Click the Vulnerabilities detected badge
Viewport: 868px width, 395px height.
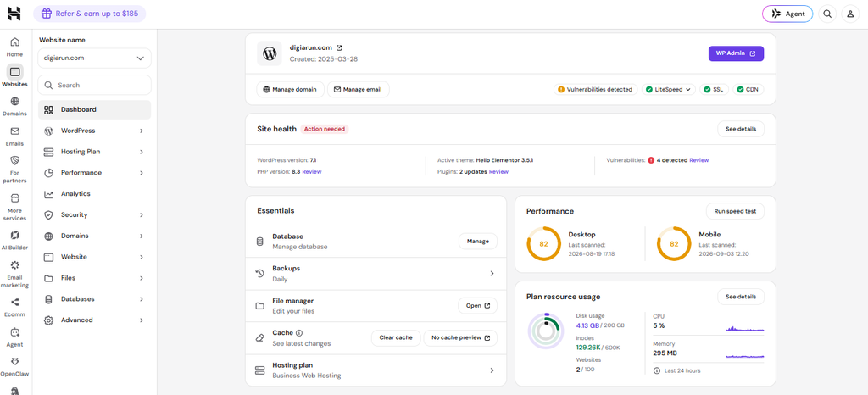click(595, 89)
